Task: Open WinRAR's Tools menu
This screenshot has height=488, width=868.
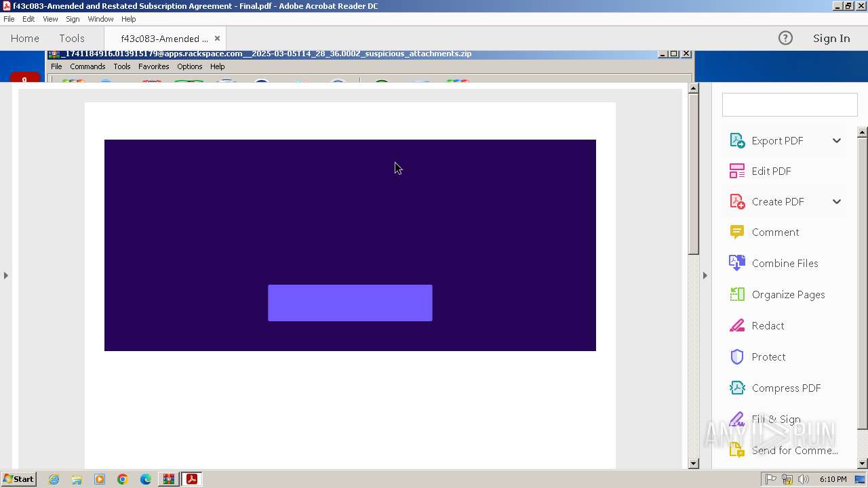Action: tap(122, 66)
